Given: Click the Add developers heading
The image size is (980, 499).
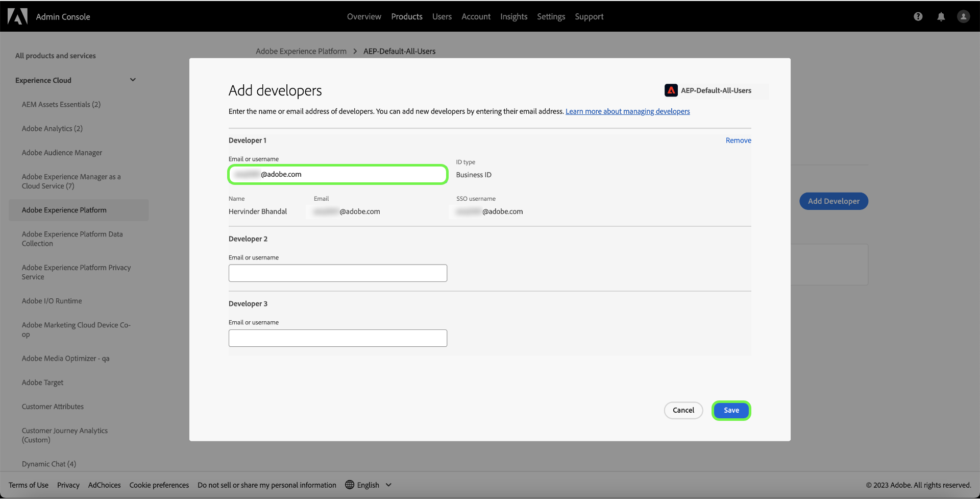Looking at the screenshot, I should coord(275,90).
